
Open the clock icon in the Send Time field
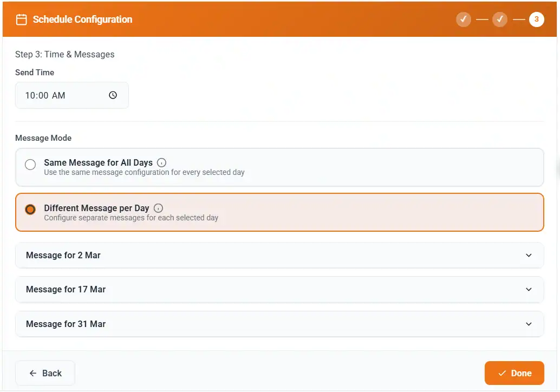point(112,94)
